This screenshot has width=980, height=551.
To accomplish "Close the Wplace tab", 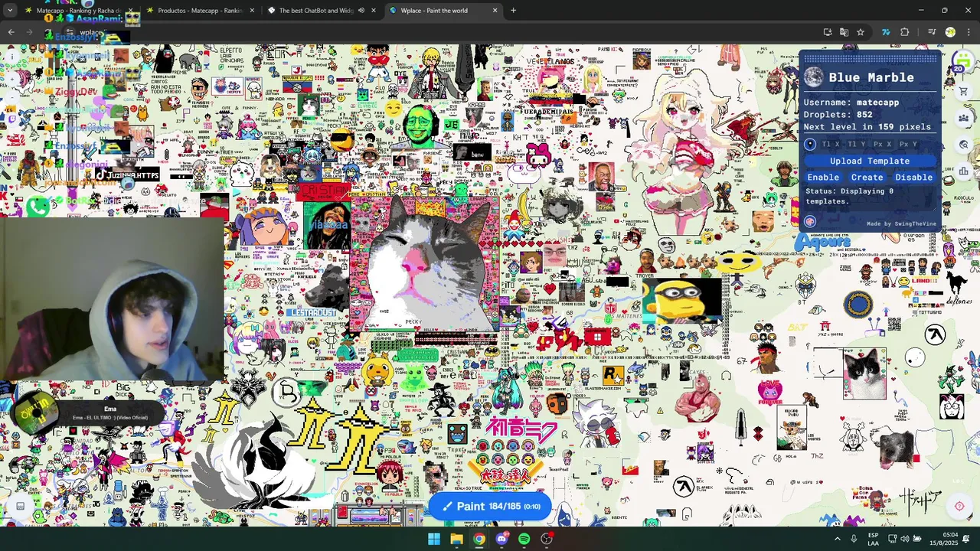I will [495, 11].
